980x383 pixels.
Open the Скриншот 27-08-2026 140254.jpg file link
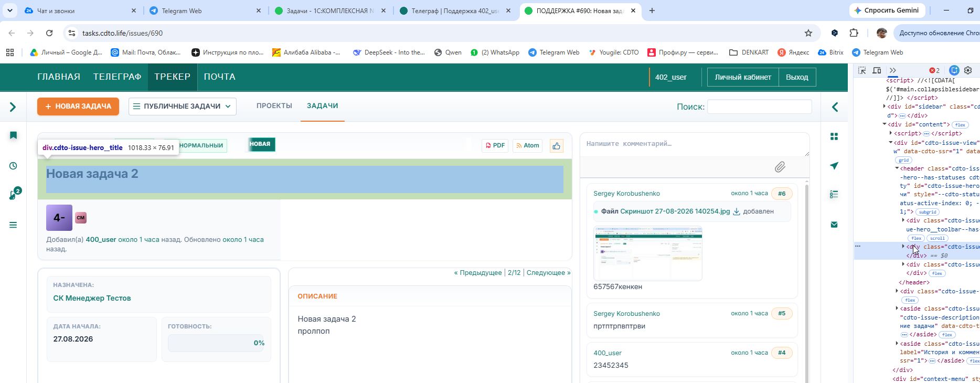click(x=675, y=211)
